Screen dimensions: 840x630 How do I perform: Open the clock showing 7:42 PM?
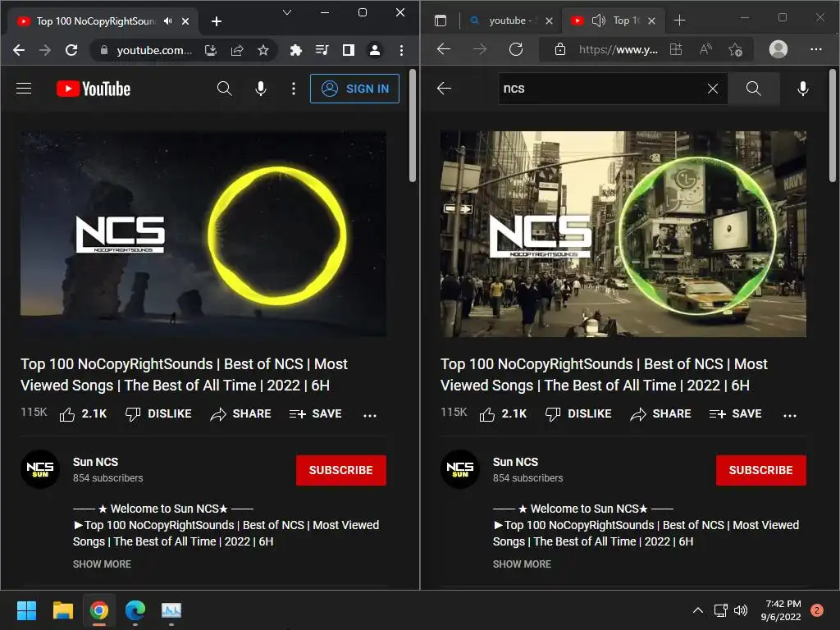(782, 610)
